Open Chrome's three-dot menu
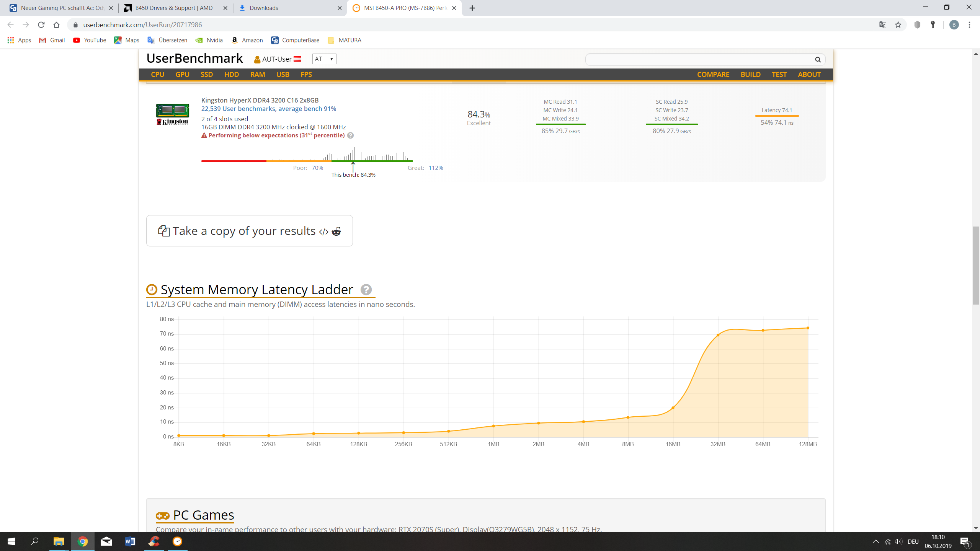The image size is (980, 551). click(x=969, y=25)
